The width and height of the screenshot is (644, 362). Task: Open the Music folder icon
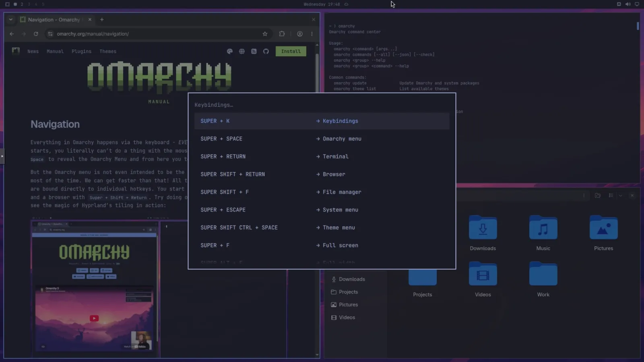(x=543, y=228)
